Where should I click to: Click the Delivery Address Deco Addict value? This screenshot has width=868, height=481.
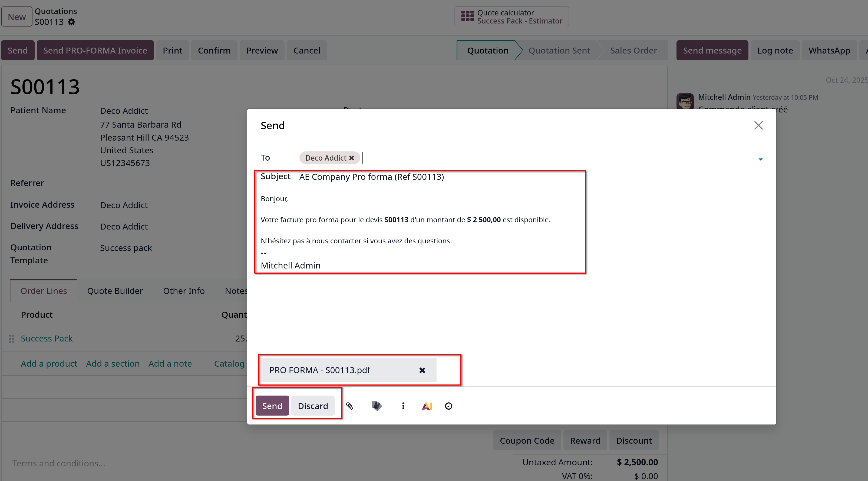[x=124, y=226]
